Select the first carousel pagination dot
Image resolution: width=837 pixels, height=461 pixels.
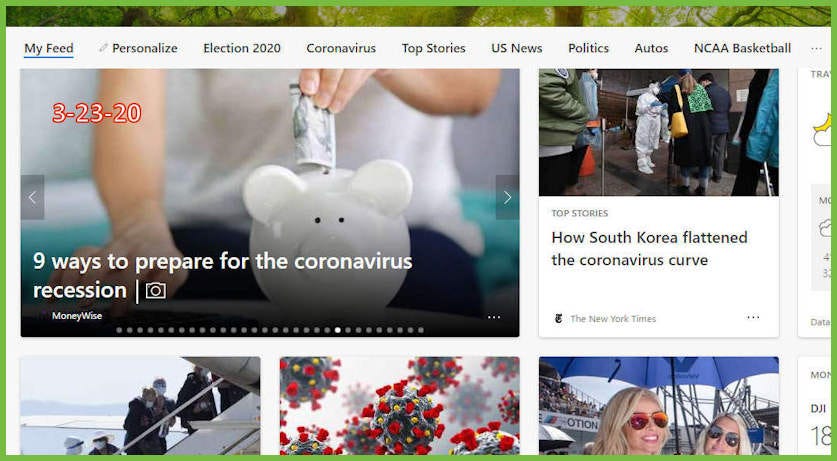coord(119,330)
